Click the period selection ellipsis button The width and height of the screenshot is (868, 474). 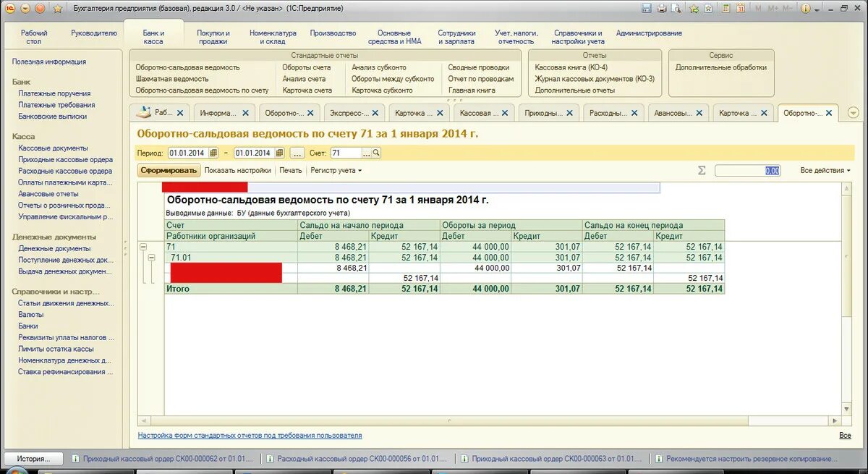pos(297,153)
